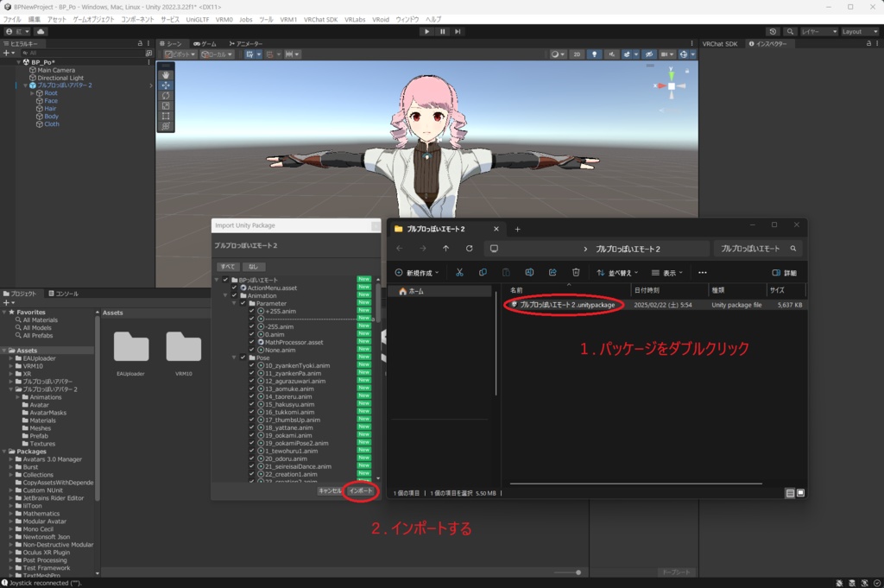The height and width of the screenshot is (588, 884).
Task: Switch to the ゲーム tab
Action: pos(205,42)
